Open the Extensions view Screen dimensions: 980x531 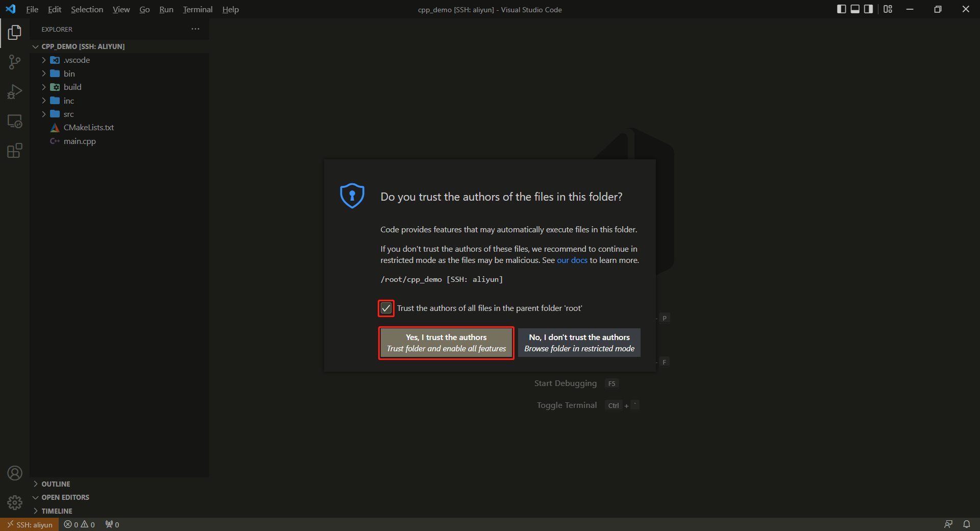pos(15,151)
